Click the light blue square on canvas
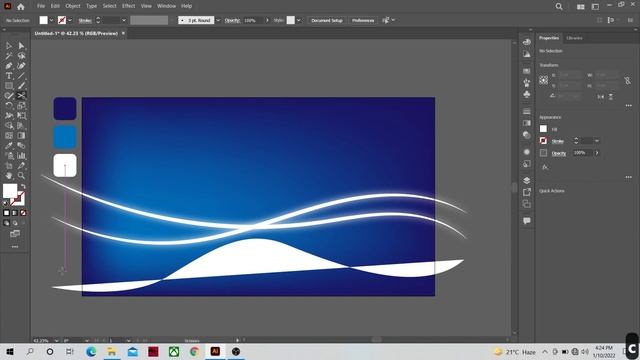The image size is (640, 360). coord(65,137)
